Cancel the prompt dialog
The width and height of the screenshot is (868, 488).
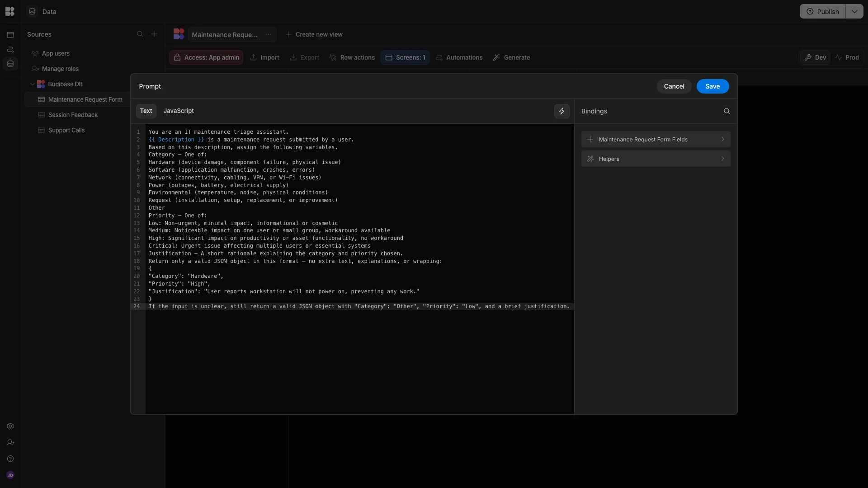coord(674,86)
